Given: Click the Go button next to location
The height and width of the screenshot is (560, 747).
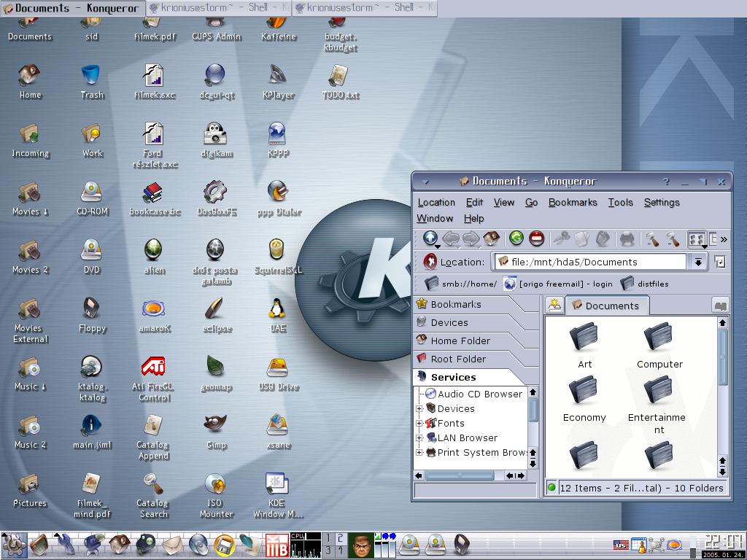Looking at the screenshot, I should (720, 262).
